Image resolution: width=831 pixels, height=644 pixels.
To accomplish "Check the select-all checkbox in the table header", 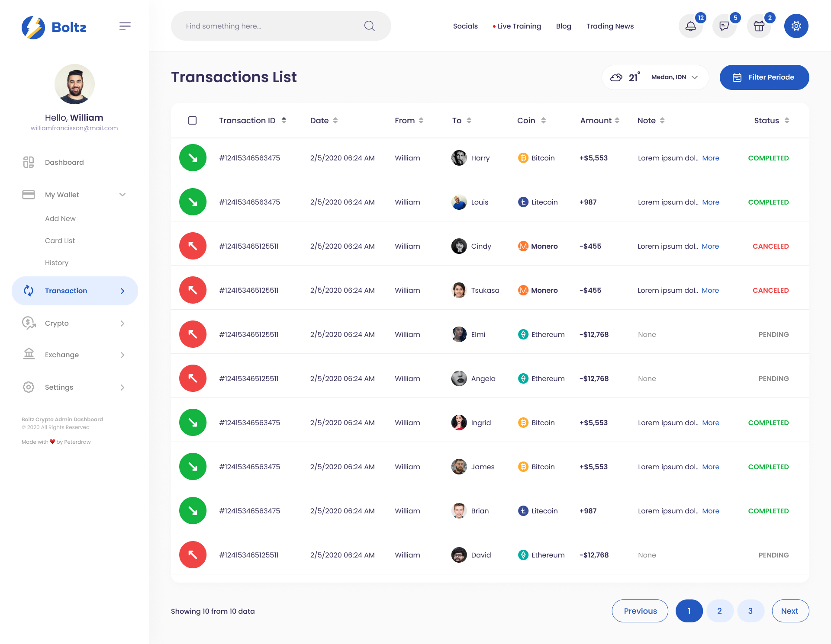I will [192, 120].
